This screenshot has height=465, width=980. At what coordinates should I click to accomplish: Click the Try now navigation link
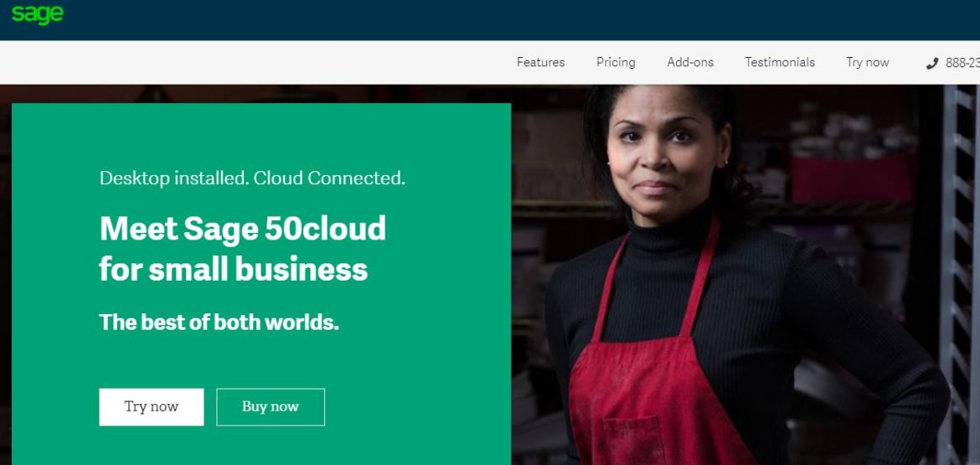point(867,62)
